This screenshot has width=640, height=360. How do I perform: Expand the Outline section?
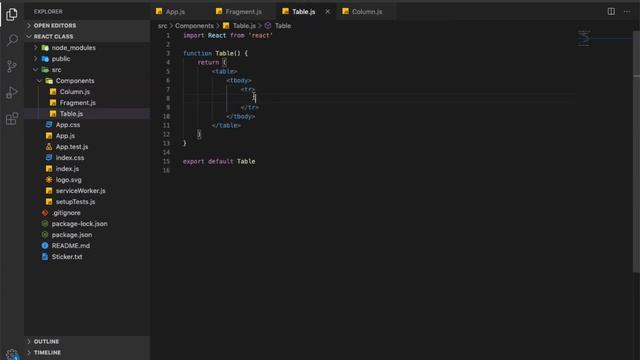pos(87,341)
